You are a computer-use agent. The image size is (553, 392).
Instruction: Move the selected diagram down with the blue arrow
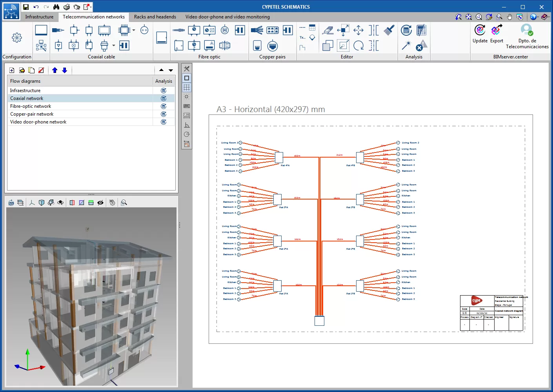[65, 70]
